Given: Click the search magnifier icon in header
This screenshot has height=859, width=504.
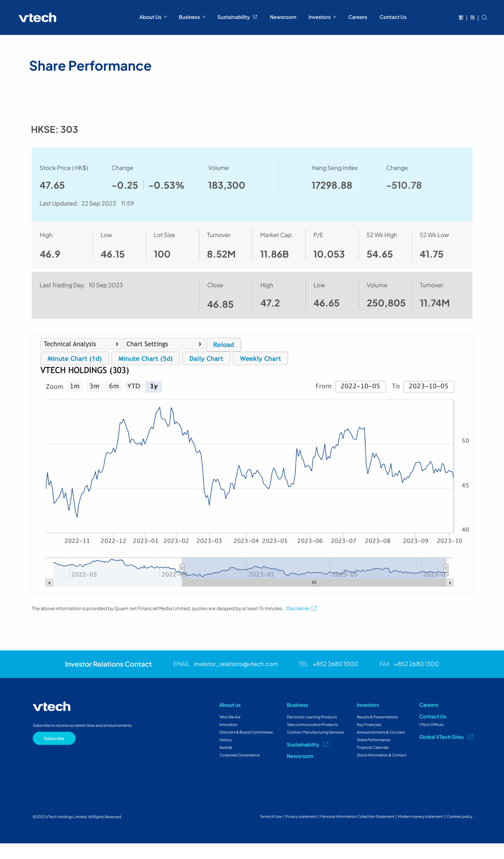Looking at the screenshot, I should coord(484,17).
